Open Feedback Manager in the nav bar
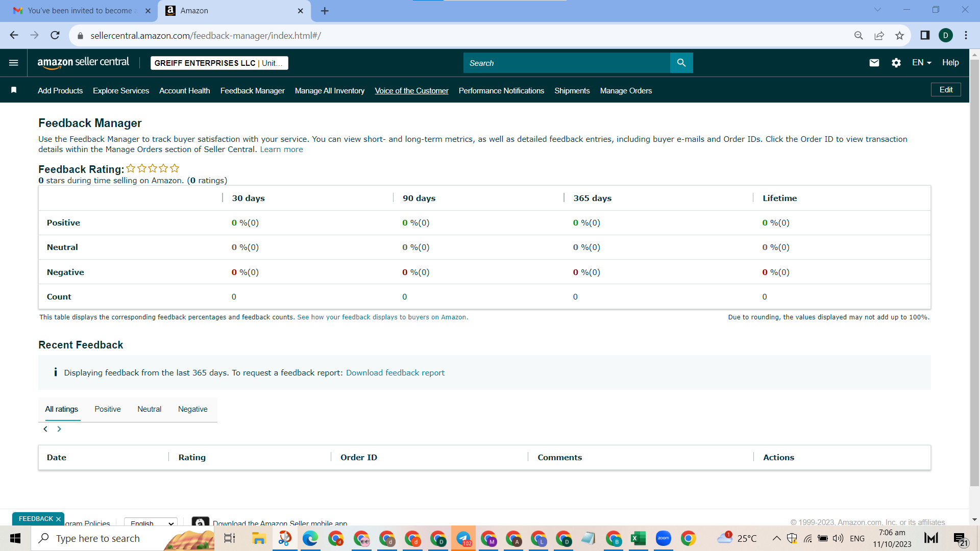 point(253,91)
